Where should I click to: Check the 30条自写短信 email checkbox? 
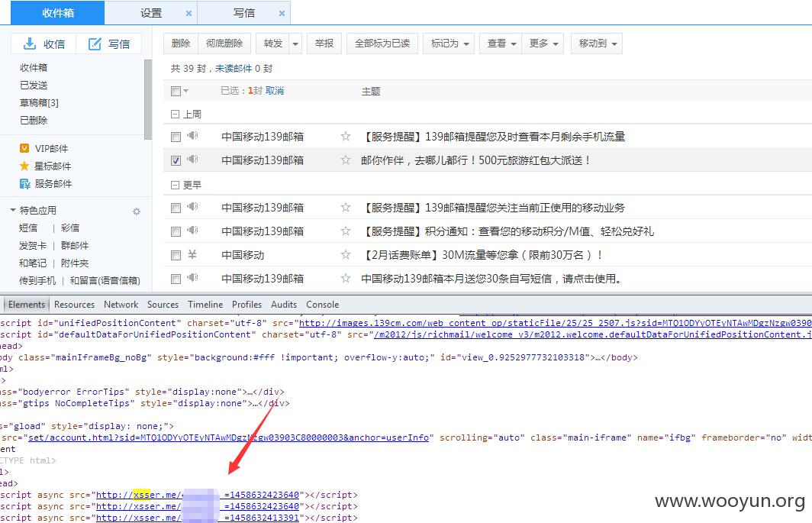pos(176,279)
